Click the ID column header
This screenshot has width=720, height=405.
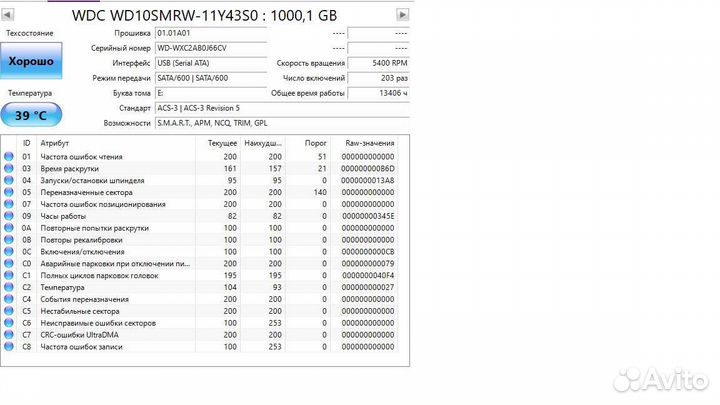click(27, 143)
